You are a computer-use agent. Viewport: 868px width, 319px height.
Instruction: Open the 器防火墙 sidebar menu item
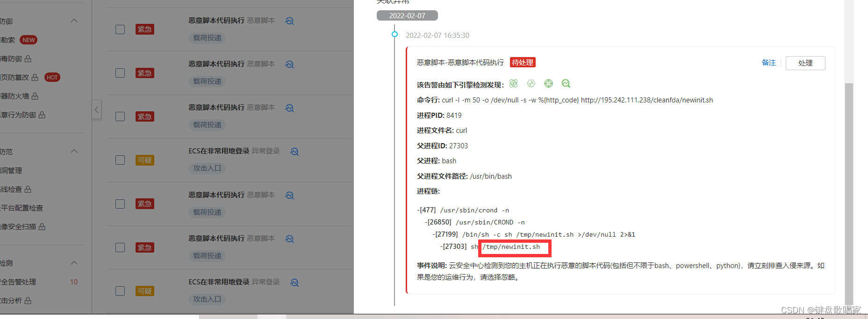14,96
